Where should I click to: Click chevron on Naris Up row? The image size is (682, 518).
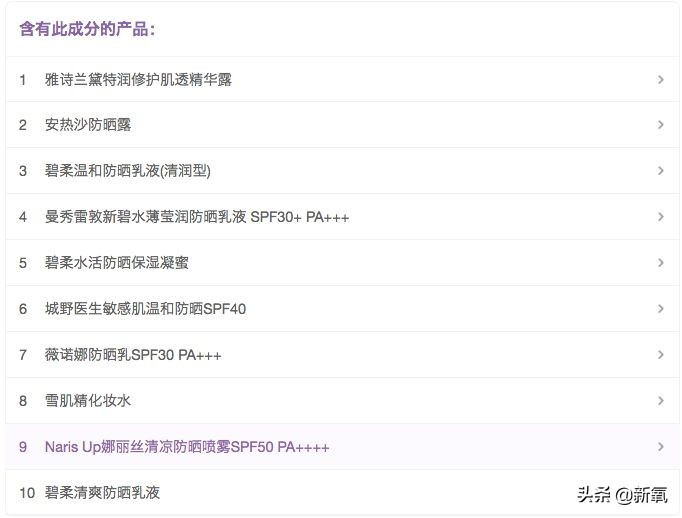[x=661, y=447]
